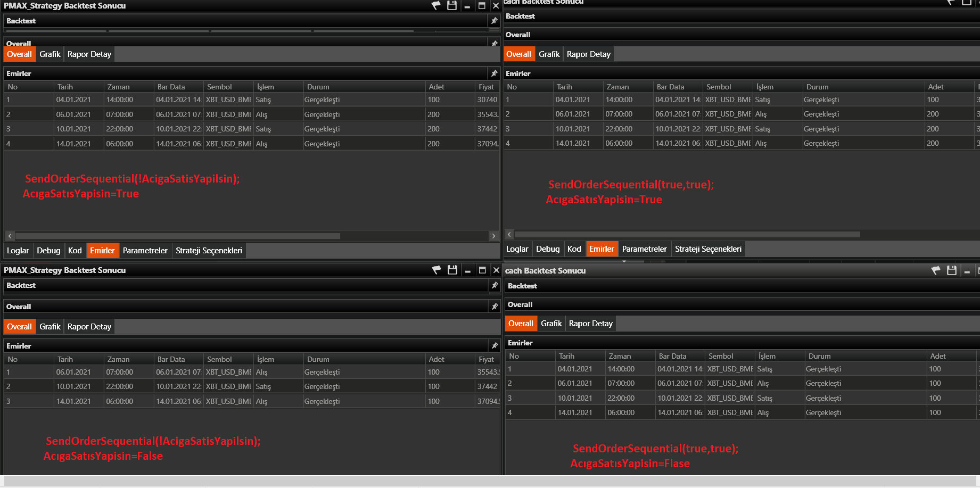Click flag icon in top-left PMAX_Strategy window
The width and height of the screenshot is (980, 488).
coord(436,5)
